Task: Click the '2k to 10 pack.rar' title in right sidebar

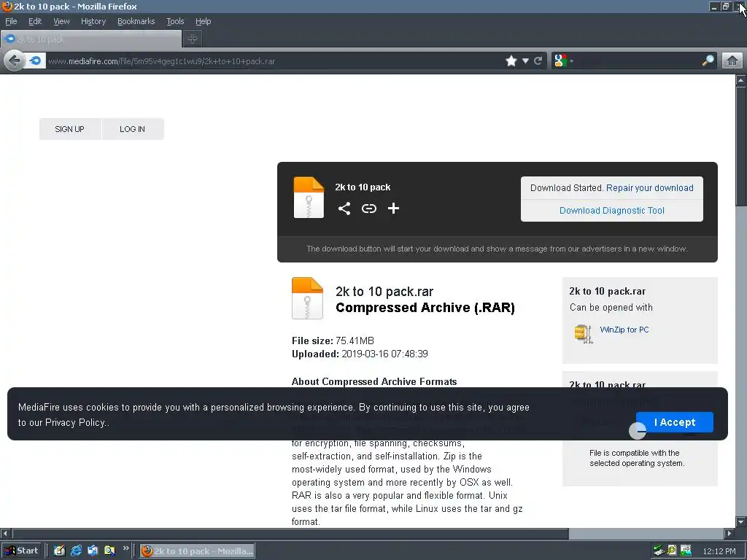Action: (x=608, y=291)
